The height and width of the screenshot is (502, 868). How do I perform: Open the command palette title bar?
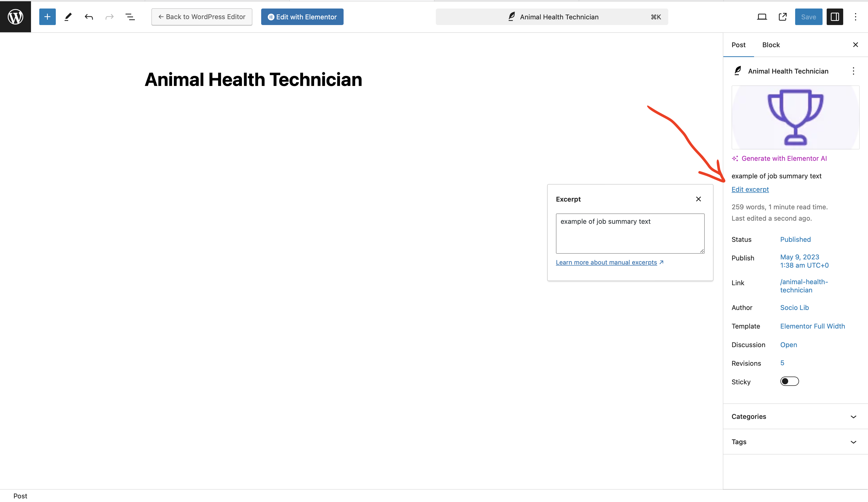(x=552, y=17)
